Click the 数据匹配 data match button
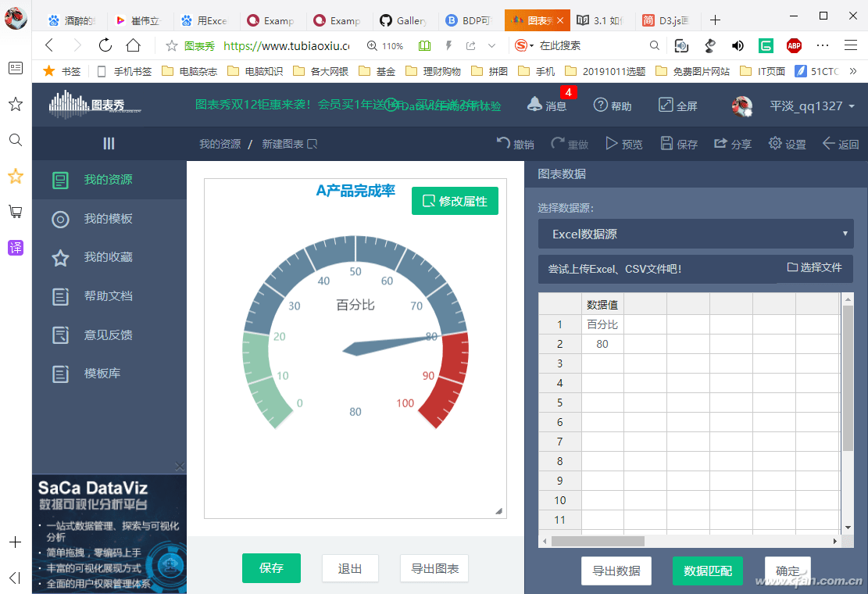 (707, 571)
